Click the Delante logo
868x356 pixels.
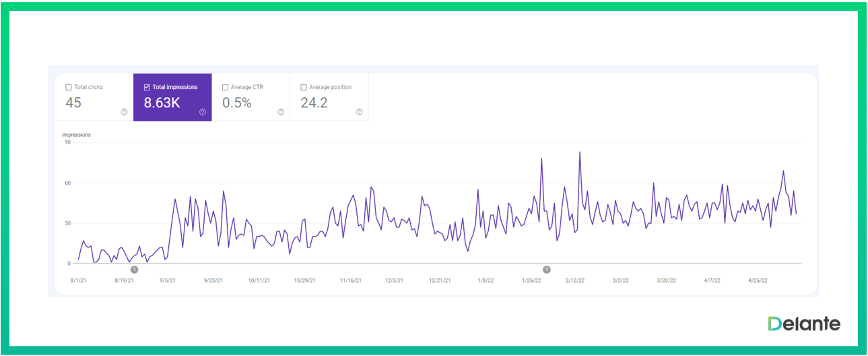(x=803, y=324)
